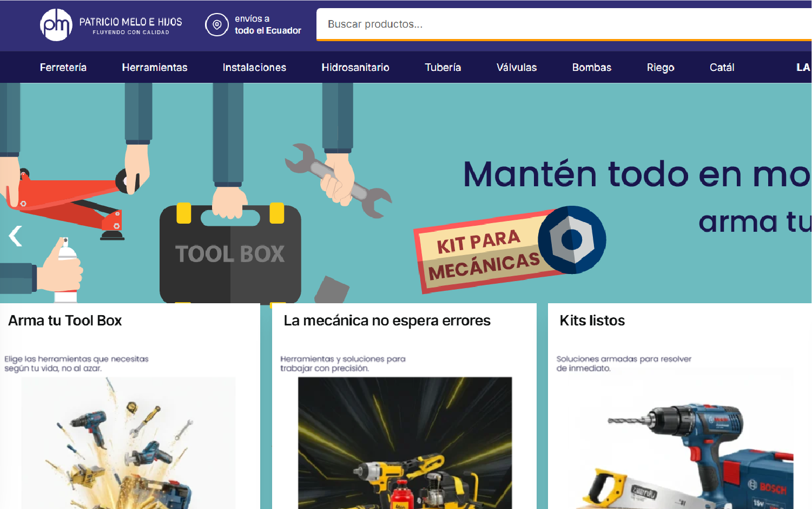Click 'Mantén todo en mo' banner headline
The height and width of the screenshot is (509, 812).
tap(637, 174)
